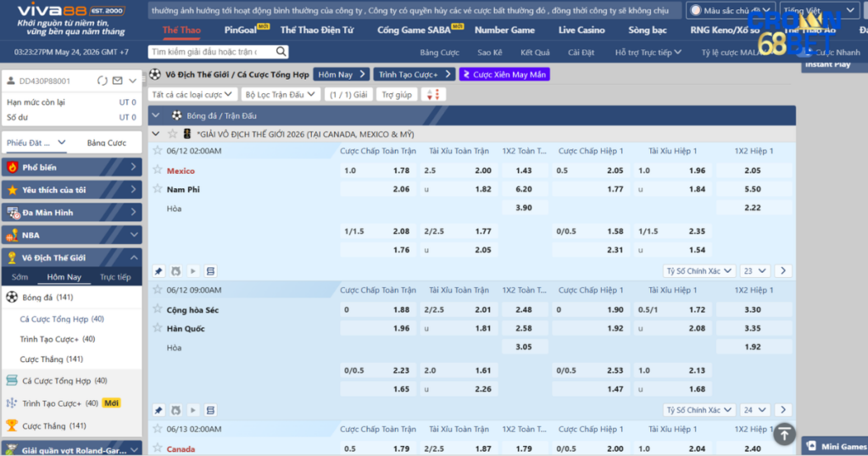This screenshot has height=456, width=868.
Task: Select Mexico handicap odds 1.78
Action: 378,170
